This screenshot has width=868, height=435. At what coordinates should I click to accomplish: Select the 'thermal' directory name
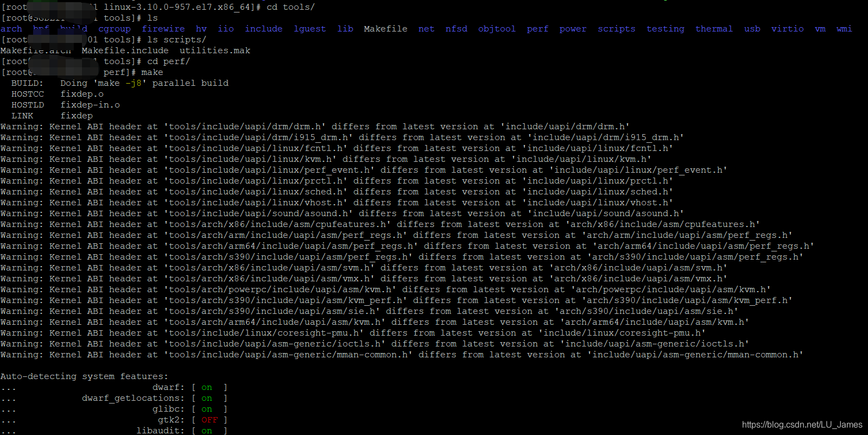pos(714,29)
